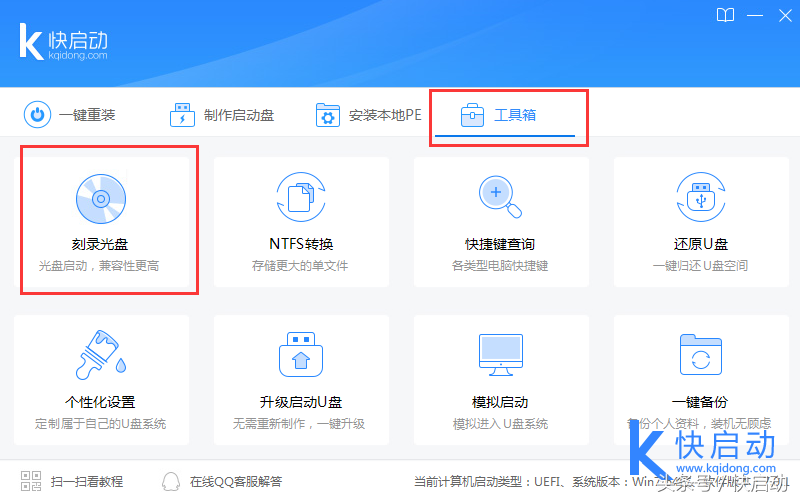Click the 一键重装 power icon
800x500 pixels.
[x=37, y=114]
